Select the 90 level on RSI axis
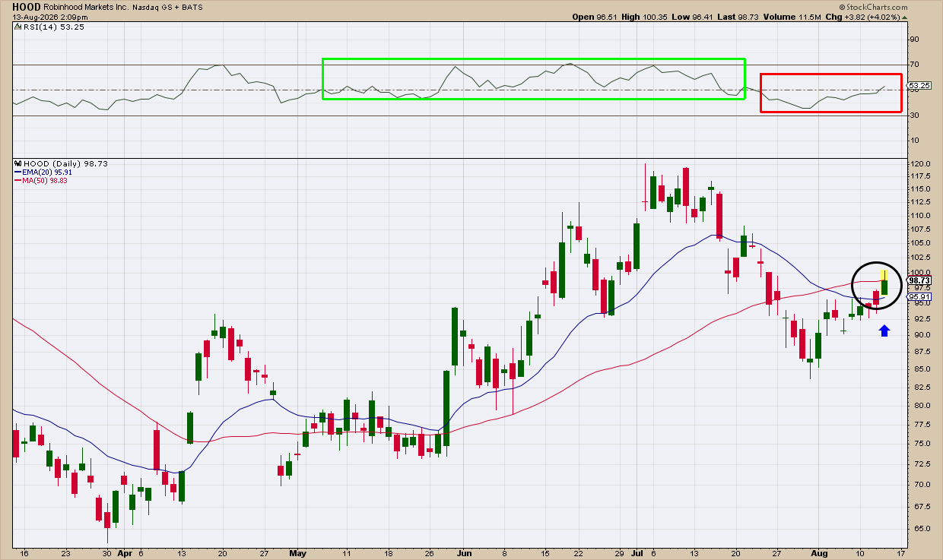Viewport: 943px width, 560px height. (x=914, y=39)
